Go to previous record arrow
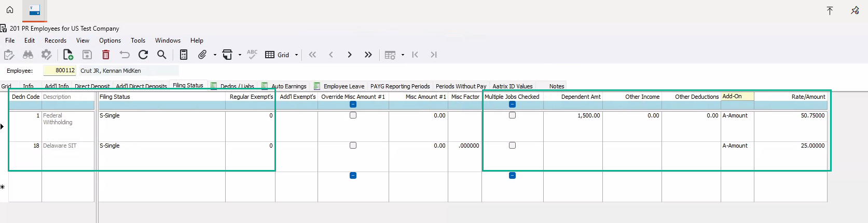This screenshot has height=223, width=868. [331, 55]
